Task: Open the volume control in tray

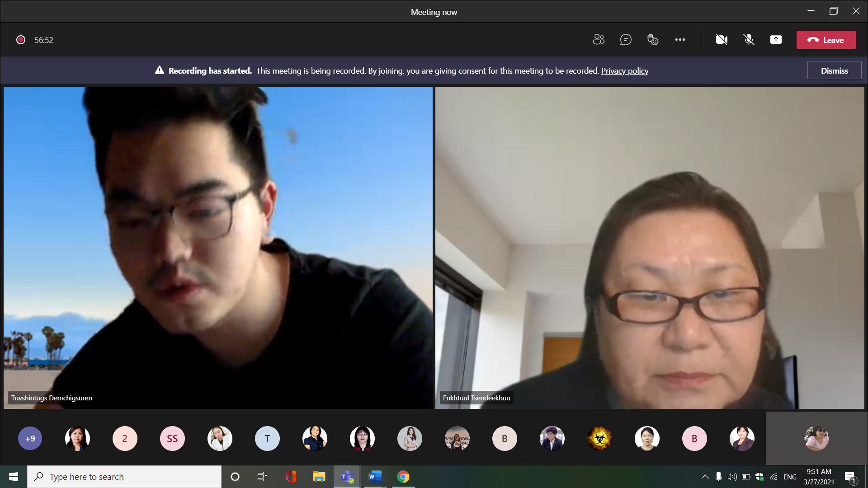Action: [732, 477]
